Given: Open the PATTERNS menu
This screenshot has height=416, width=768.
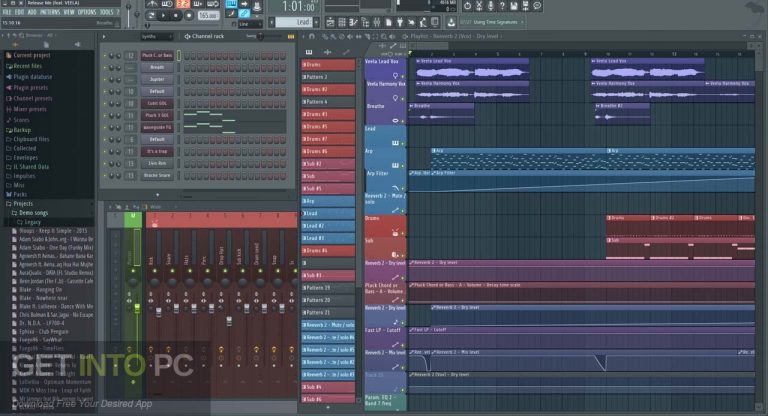Looking at the screenshot, I should click(x=50, y=12).
